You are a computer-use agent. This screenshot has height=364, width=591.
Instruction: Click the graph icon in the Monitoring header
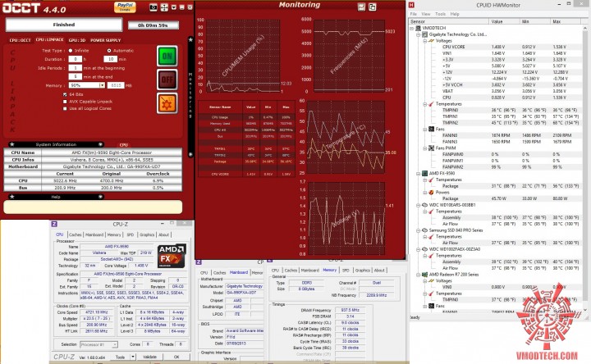[361, 7]
